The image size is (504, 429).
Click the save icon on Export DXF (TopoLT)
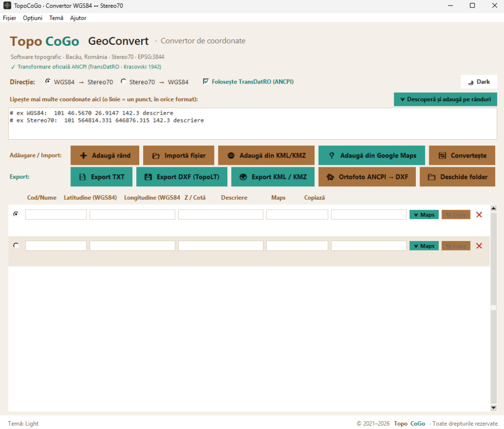(x=148, y=177)
